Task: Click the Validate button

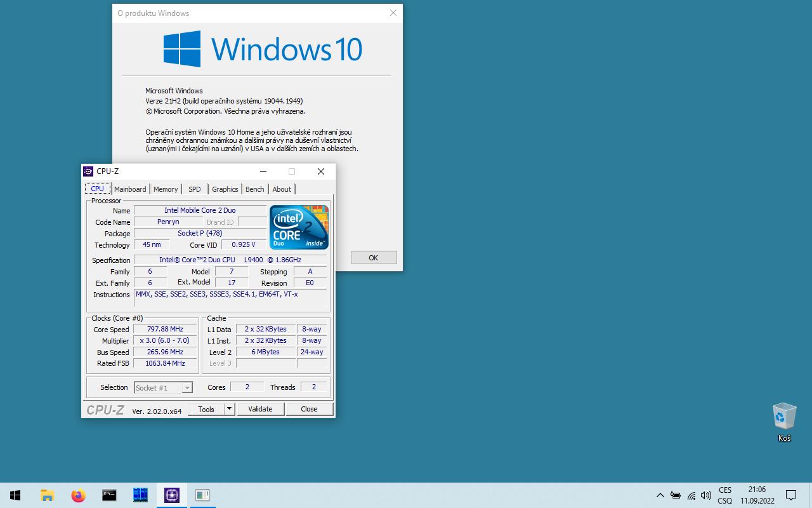Action: pyautogui.click(x=260, y=409)
